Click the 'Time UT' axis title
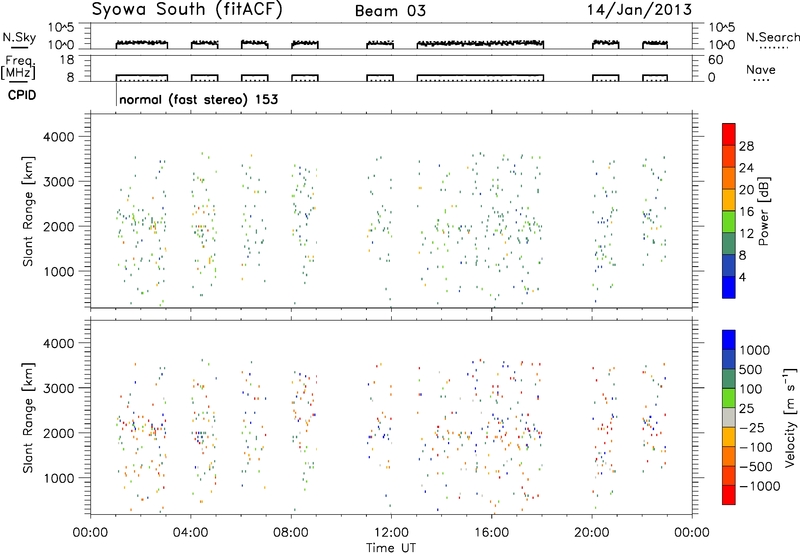Screen dimensions: 800x554 click(x=391, y=548)
